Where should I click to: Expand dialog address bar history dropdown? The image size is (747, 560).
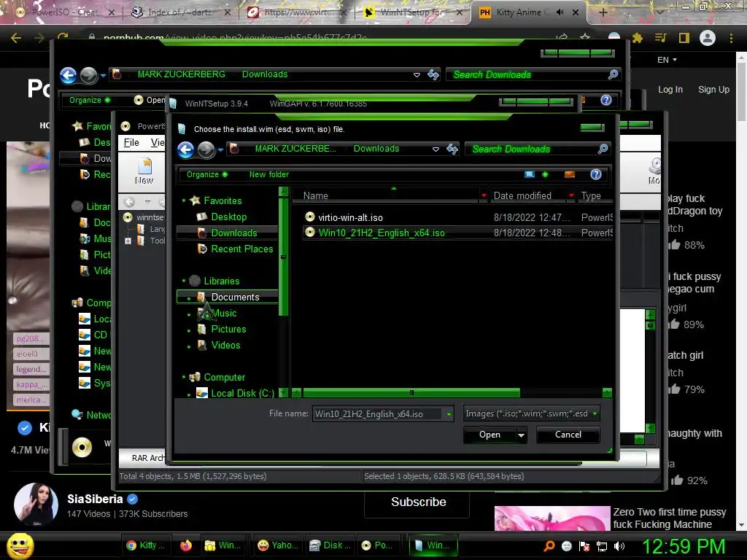436,149
